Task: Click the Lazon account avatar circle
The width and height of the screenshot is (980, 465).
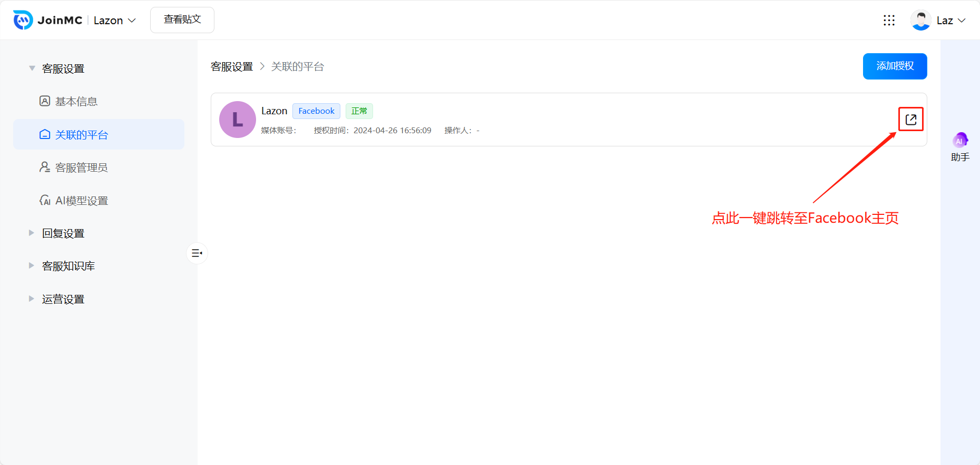Action: [x=237, y=120]
